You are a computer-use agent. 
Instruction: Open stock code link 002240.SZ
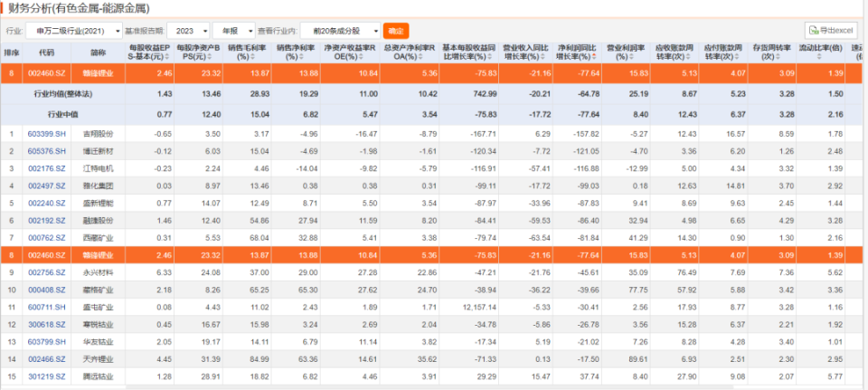(46, 204)
